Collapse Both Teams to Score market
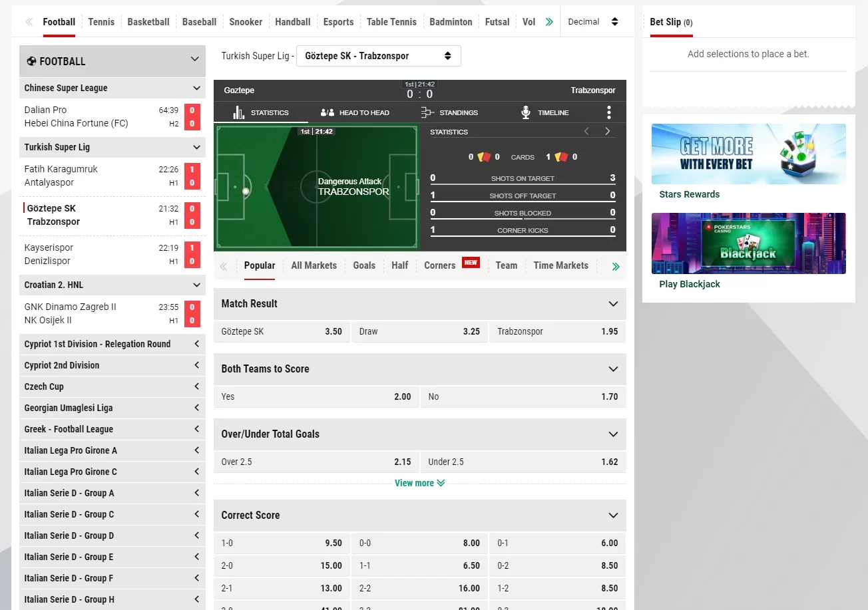Screen dimensions: 868x610 coord(613,369)
